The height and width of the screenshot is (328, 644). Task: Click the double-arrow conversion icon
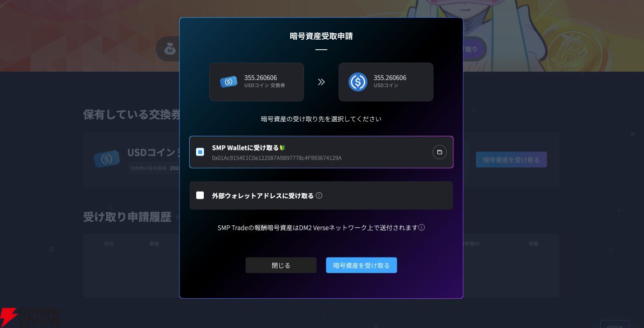click(x=321, y=82)
